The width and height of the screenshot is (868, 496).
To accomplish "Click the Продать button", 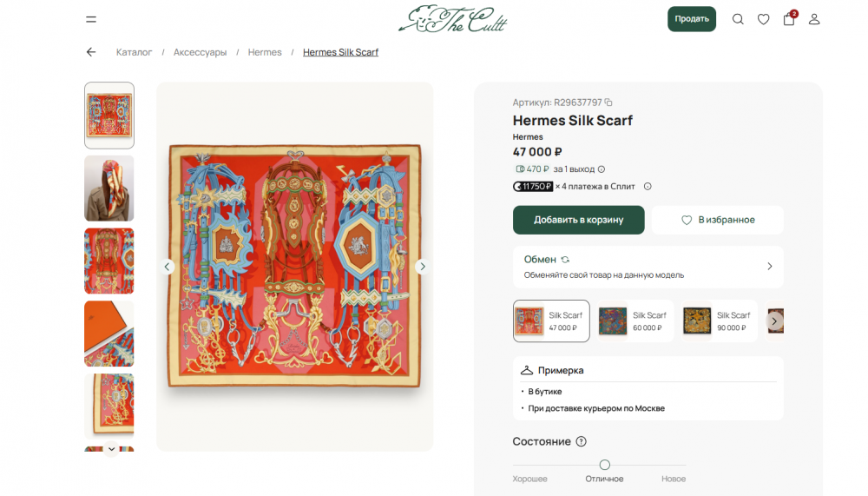I will coord(692,19).
